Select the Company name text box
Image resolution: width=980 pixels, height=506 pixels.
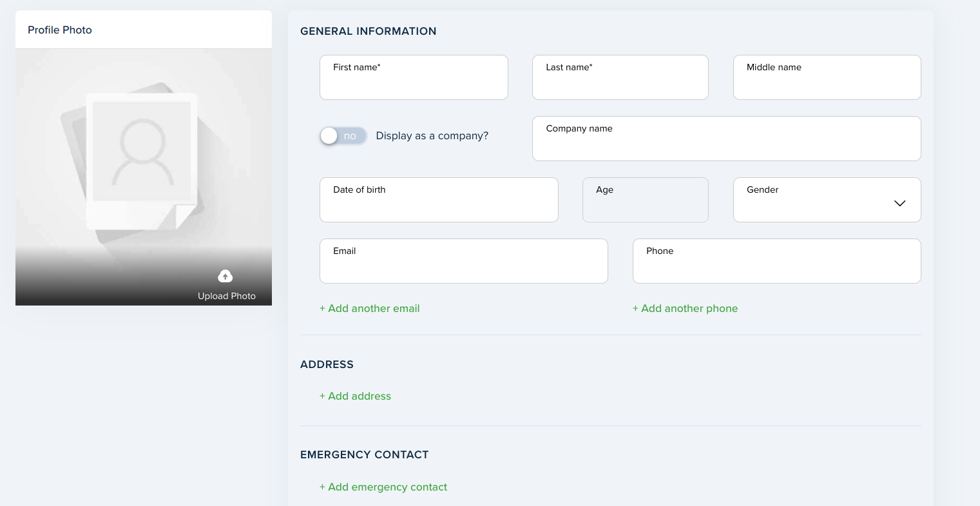pyautogui.click(x=727, y=139)
